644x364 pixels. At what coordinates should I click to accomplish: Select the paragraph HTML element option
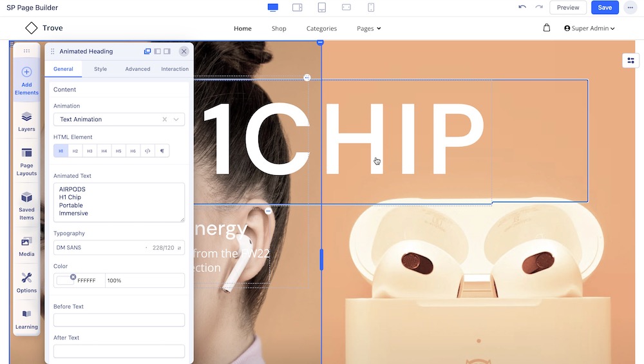162,151
